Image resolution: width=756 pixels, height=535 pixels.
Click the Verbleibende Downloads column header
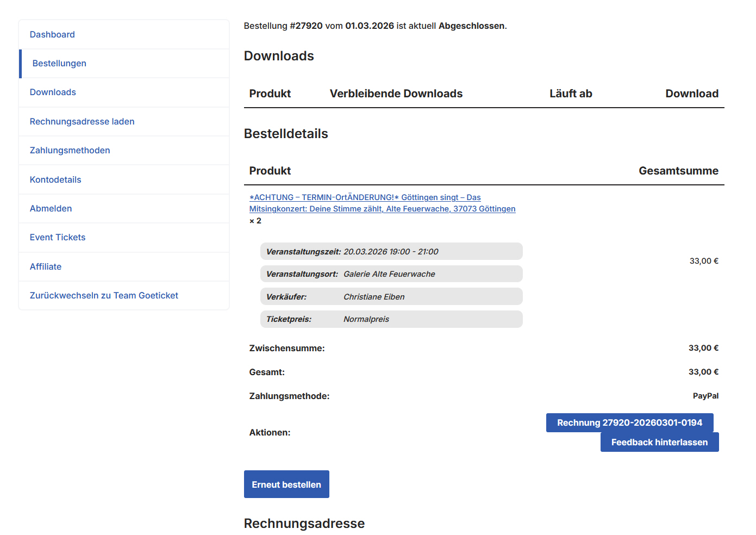[x=396, y=94]
